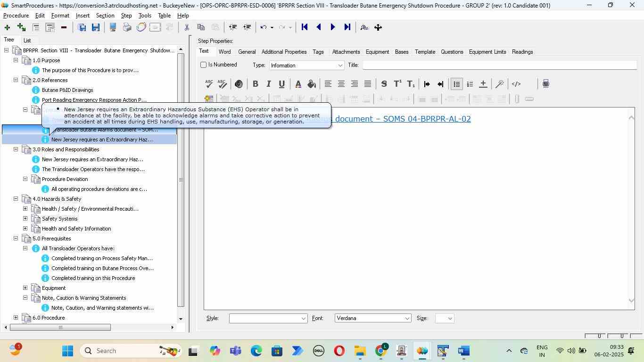Open Google Chrome from taskbar
The width and height of the screenshot is (644, 362).
point(381,351)
